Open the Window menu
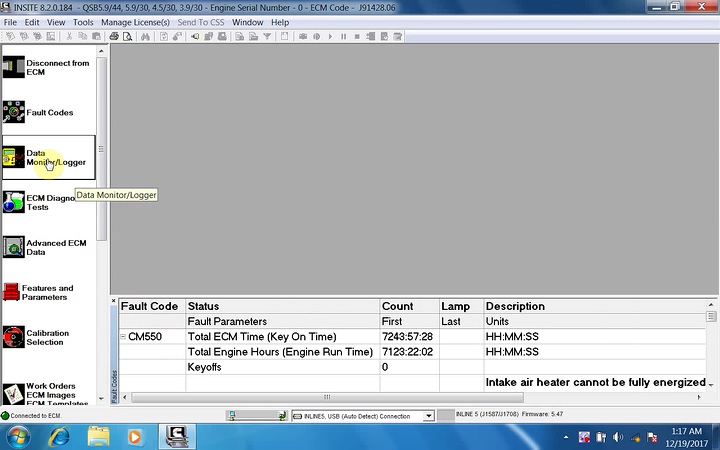Screen dimensions: 720x450 [x=248, y=22]
